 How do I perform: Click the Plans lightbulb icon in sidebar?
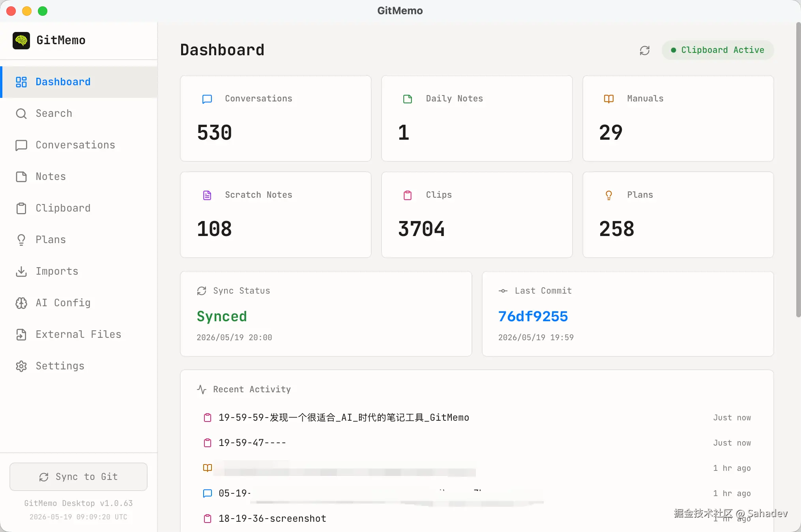(21, 240)
